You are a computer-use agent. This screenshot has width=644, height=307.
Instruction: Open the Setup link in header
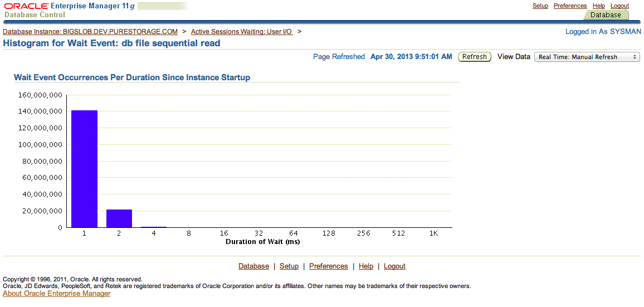click(540, 6)
